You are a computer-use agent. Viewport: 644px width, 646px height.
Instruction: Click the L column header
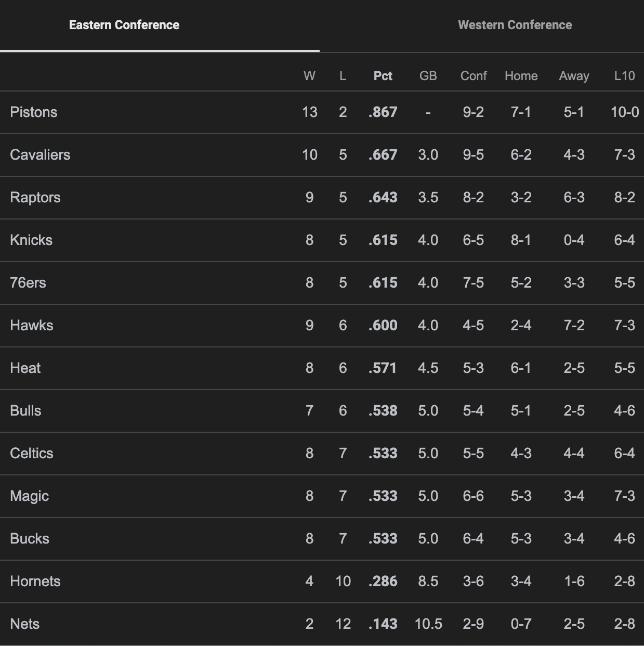click(343, 76)
